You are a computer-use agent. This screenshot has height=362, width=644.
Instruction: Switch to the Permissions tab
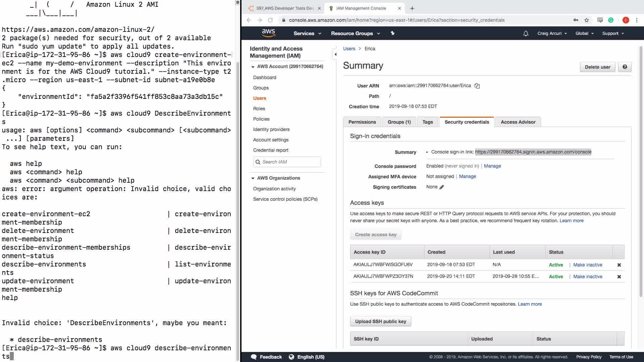(x=362, y=122)
